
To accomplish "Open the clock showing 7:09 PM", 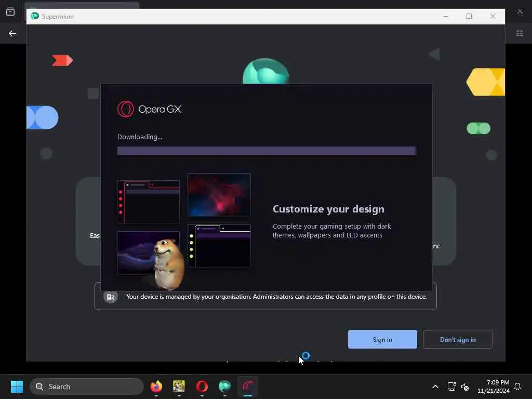I will [x=494, y=387].
